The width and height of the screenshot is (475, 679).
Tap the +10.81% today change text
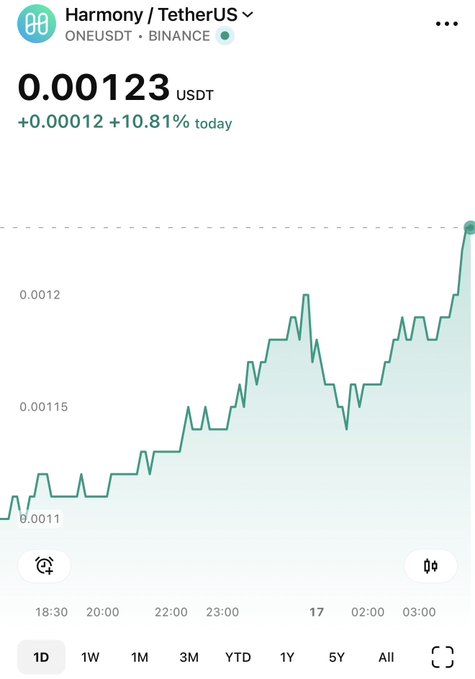tap(170, 122)
